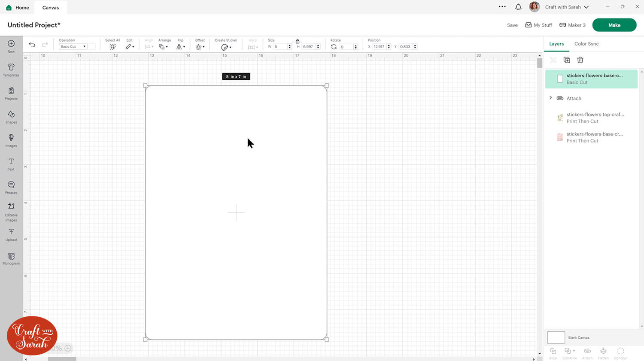The width and height of the screenshot is (644, 361).
Task: Click the profile avatar
Action: (534, 7)
